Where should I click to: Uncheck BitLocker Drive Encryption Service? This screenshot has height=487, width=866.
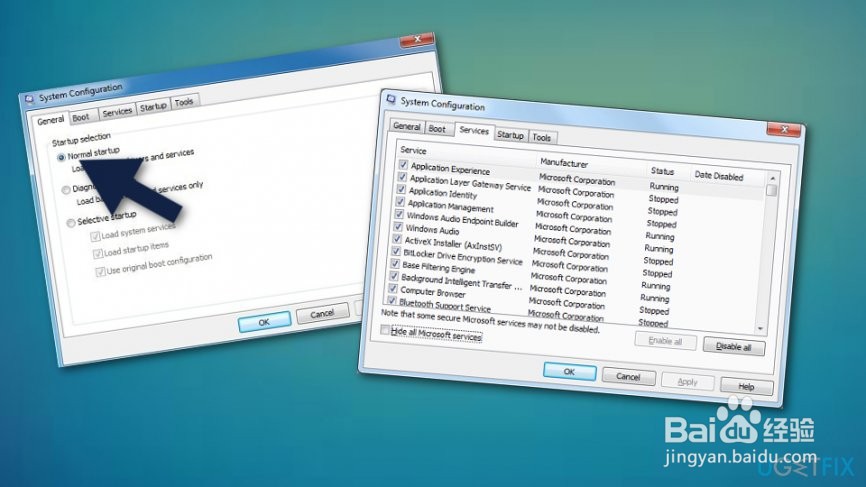pos(395,251)
